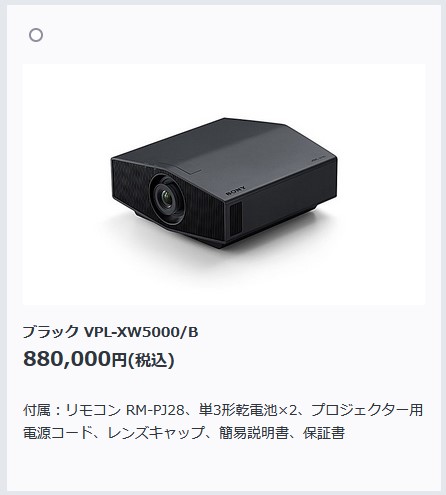Click the side vent grille on projector

point(235,217)
